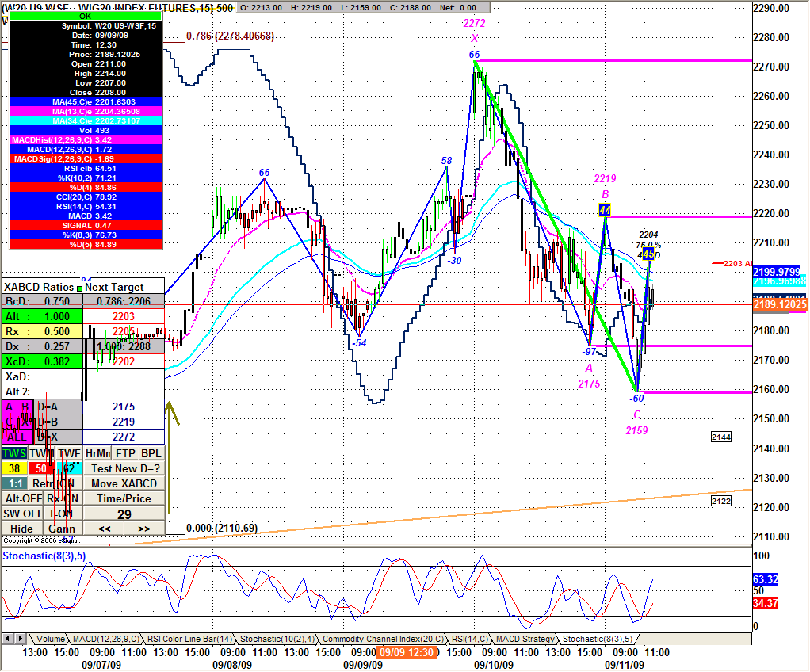Select the HrMn harmonic button
The height and width of the screenshot is (672, 810).
(97, 453)
